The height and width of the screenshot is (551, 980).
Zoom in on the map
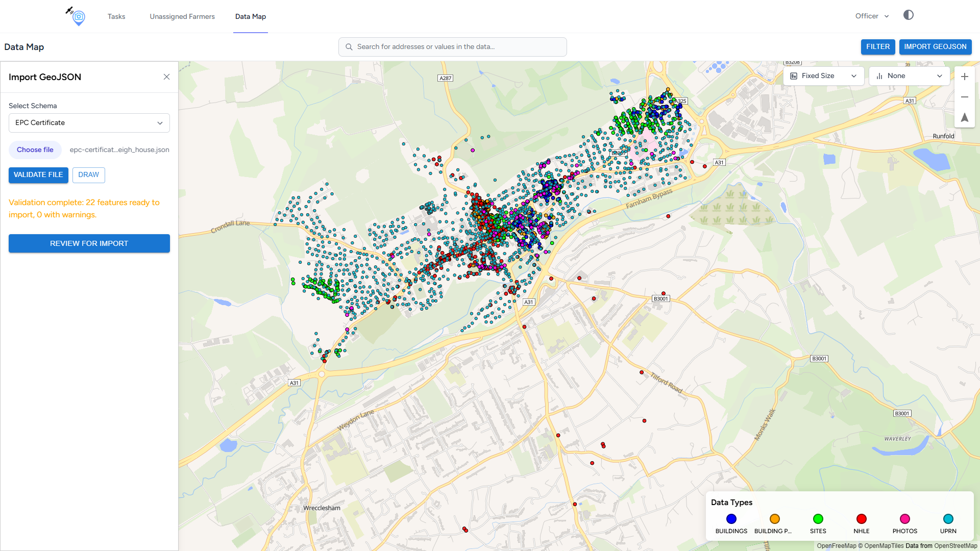(x=964, y=77)
